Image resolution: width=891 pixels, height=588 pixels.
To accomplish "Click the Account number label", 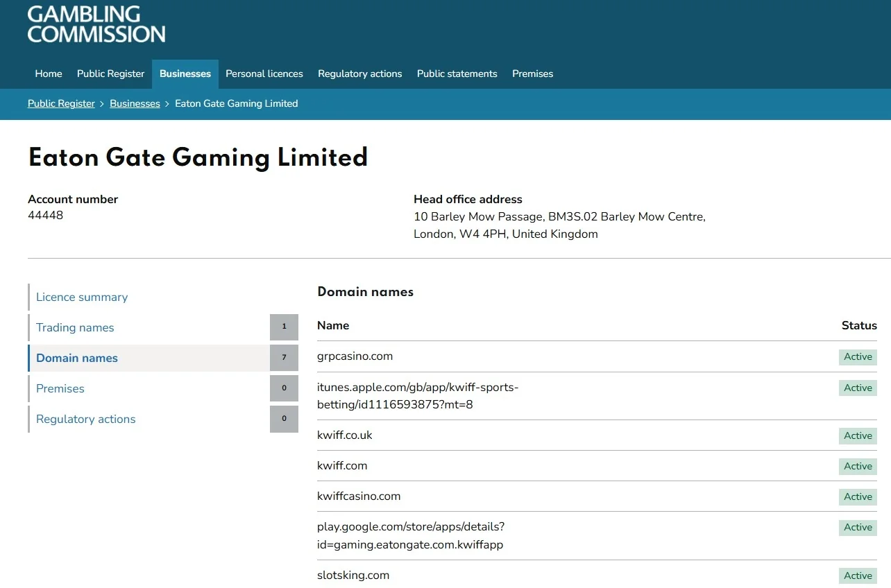I will coord(73,199).
